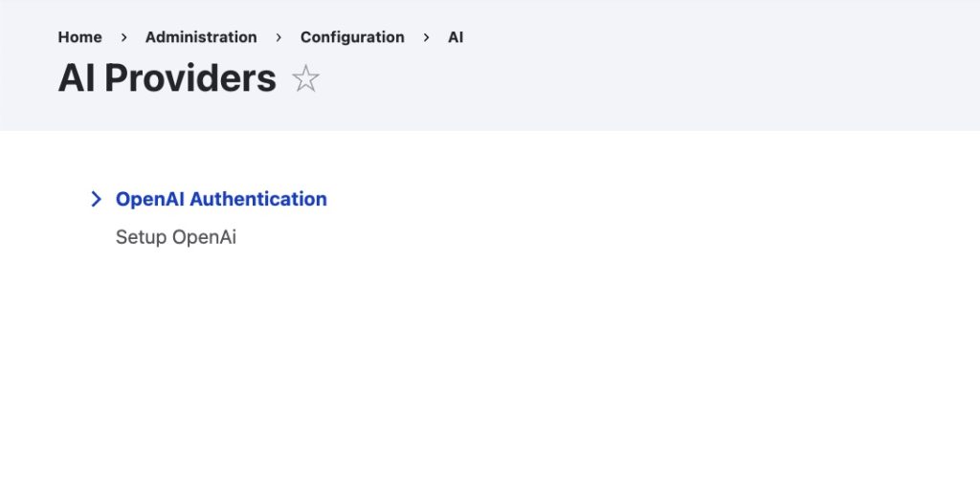Click the breadcrumb arrow after Administration

click(x=278, y=37)
